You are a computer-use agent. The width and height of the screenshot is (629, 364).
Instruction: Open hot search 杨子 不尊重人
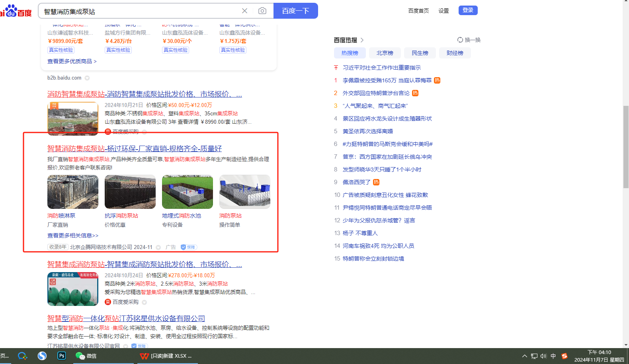(360, 233)
